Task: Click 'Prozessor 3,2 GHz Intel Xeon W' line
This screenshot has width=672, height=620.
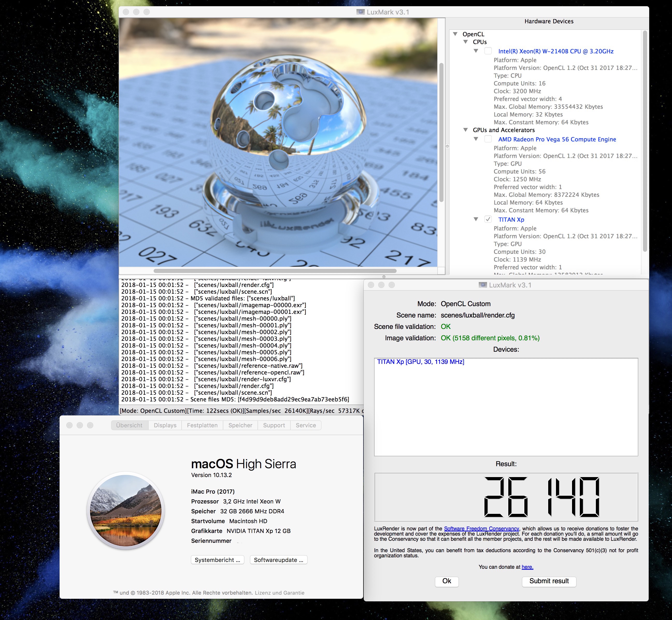Action: pyautogui.click(x=236, y=501)
